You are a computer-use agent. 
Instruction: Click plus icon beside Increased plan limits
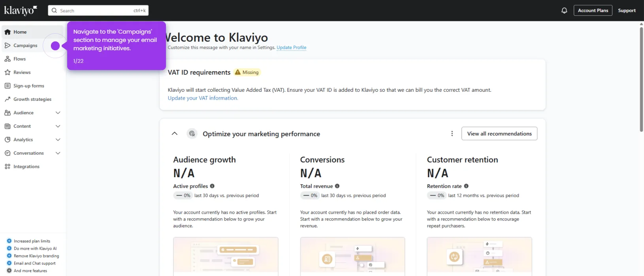coord(9,241)
